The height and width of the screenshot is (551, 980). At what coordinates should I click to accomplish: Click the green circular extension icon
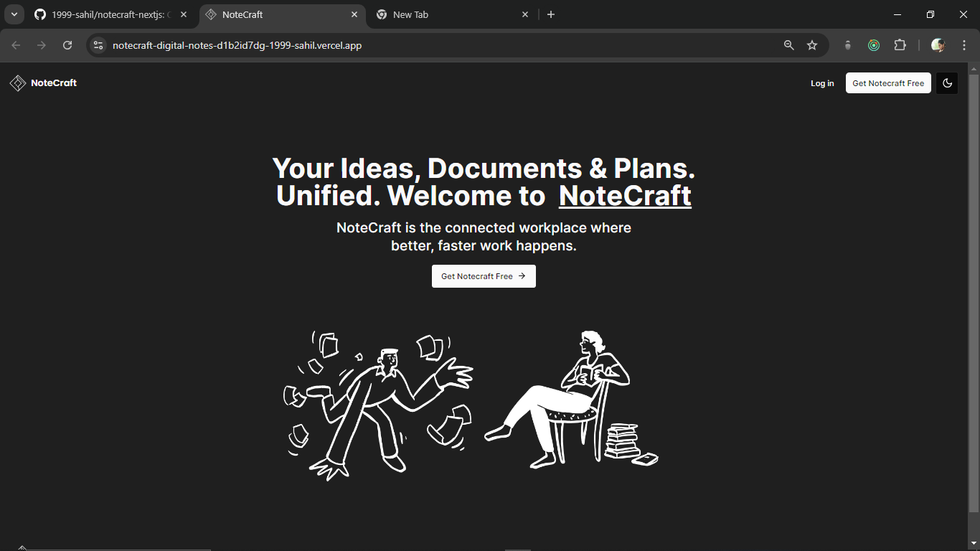pos(874,45)
